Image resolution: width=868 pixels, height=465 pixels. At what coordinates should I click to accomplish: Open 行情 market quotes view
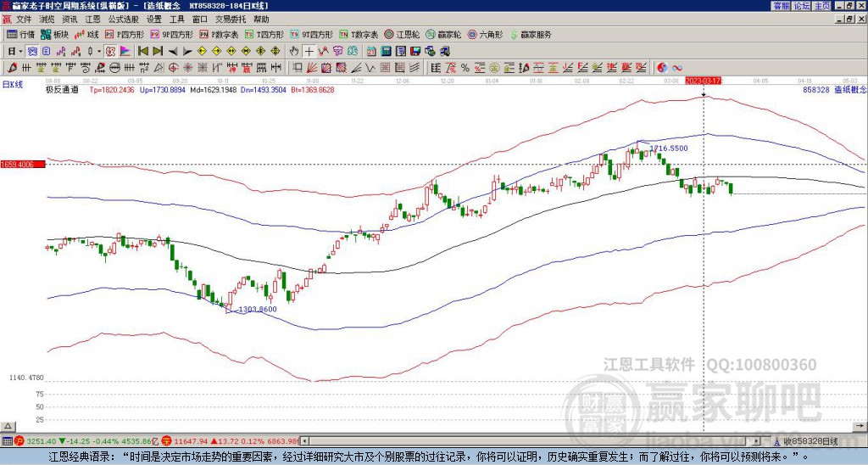pos(20,34)
